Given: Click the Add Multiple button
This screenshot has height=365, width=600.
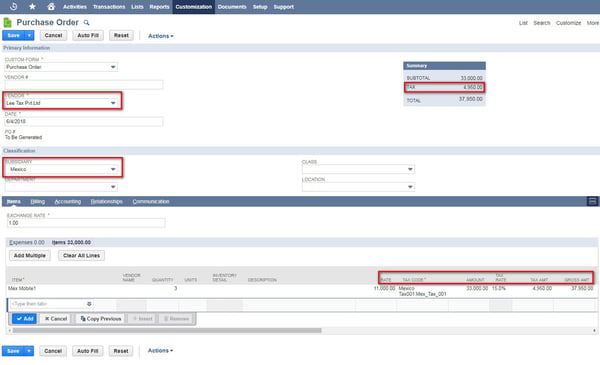Looking at the screenshot, I should click(30, 256).
